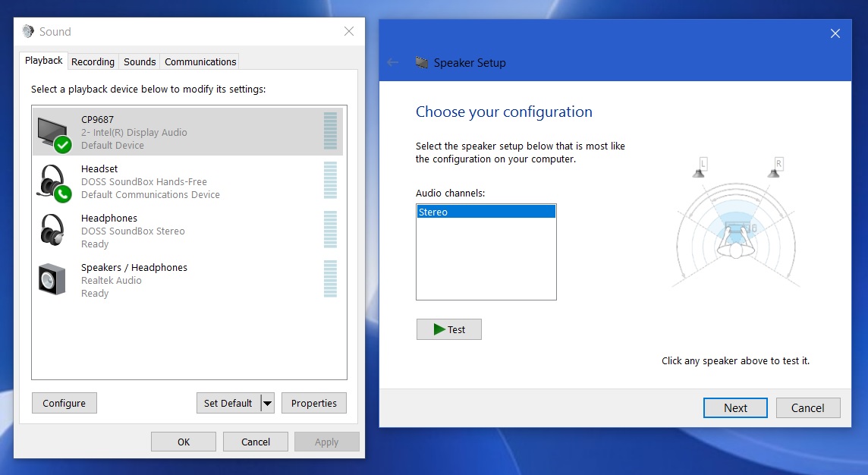Play the Test sound
The width and height of the screenshot is (868, 475).
click(448, 329)
